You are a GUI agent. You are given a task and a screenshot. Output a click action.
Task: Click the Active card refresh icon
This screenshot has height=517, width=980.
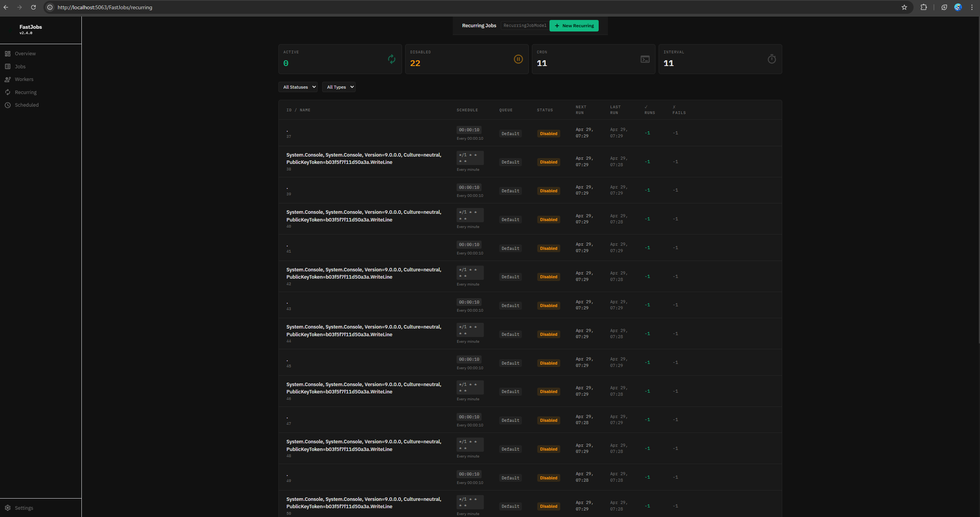coord(391,59)
